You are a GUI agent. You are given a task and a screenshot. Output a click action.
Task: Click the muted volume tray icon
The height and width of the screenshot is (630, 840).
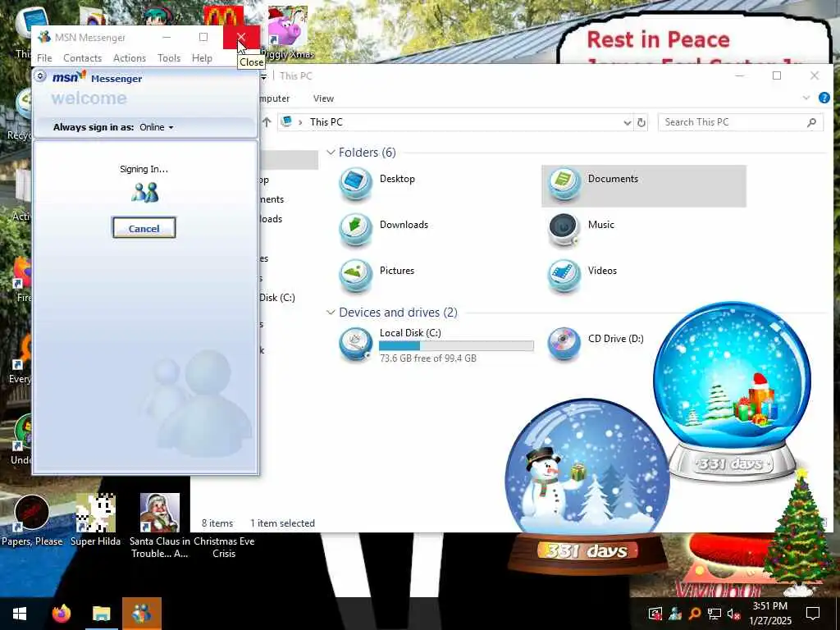(734, 614)
